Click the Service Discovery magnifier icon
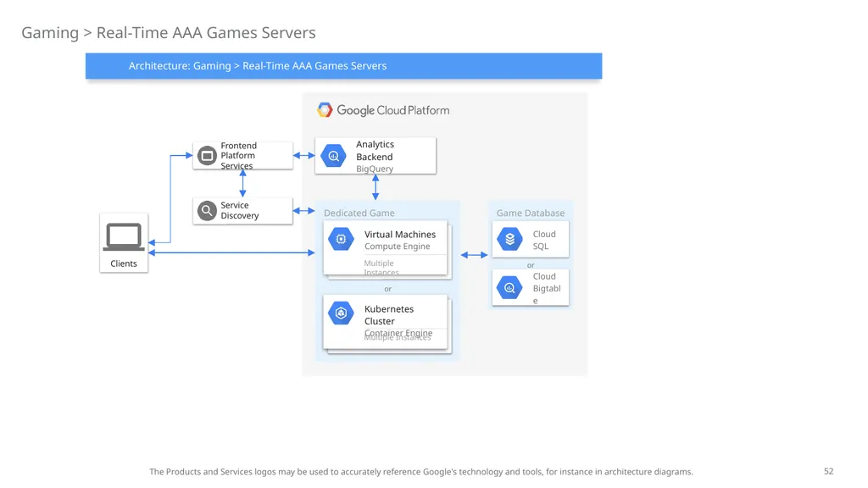 [207, 211]
